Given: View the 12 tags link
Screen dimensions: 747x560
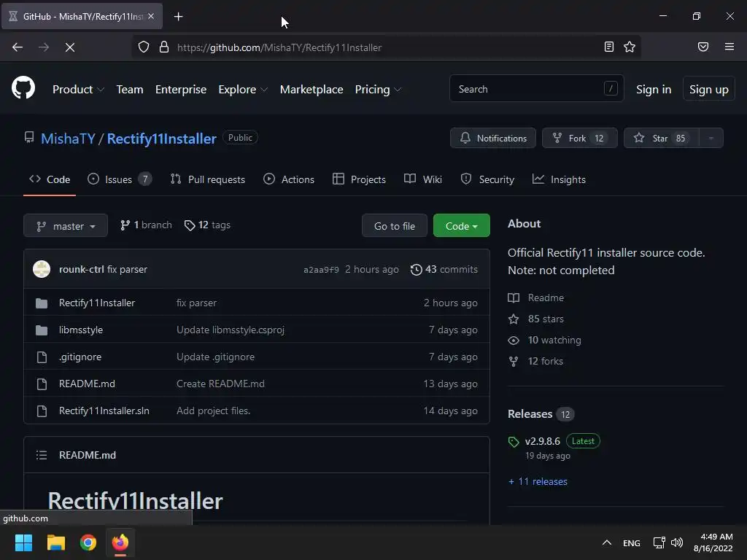Looking at the screenshot, I should tap(207, 225).
